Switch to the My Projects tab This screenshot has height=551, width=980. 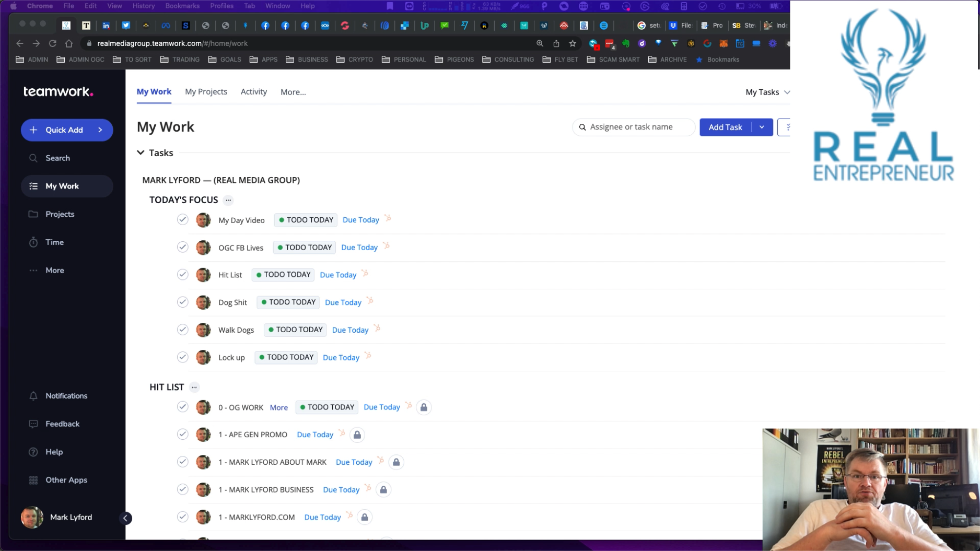pos(206,92)
